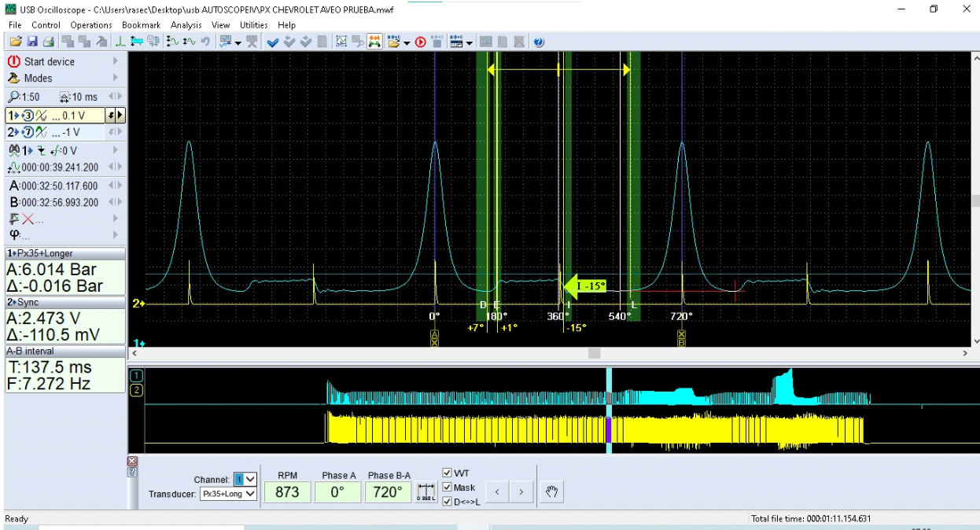Expand the Modes submenu arrow
Image resolution: width=980 pixels, height=530 pixels.
[116, 78]
